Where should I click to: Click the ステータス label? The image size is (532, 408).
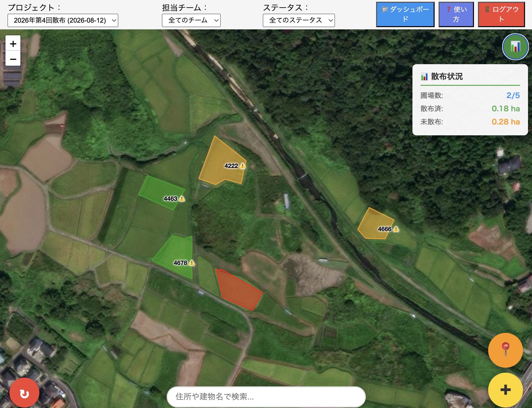coord(285,7)
